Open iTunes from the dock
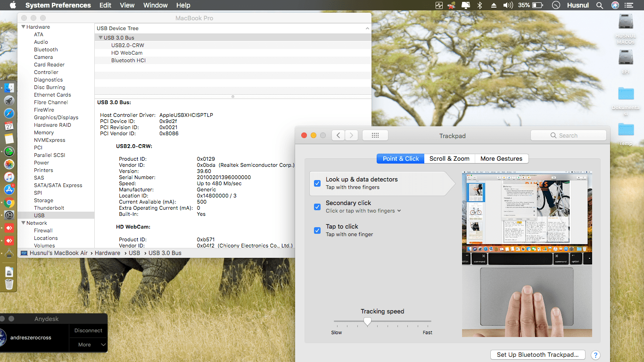 pos(9,177)
